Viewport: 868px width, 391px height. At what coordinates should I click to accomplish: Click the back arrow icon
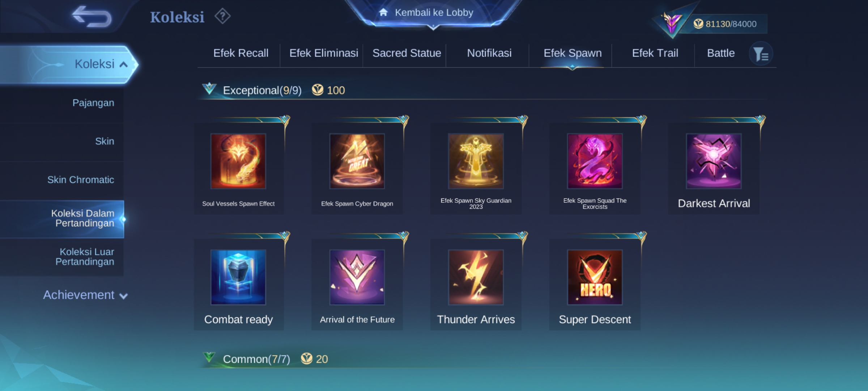pos(92,17)
